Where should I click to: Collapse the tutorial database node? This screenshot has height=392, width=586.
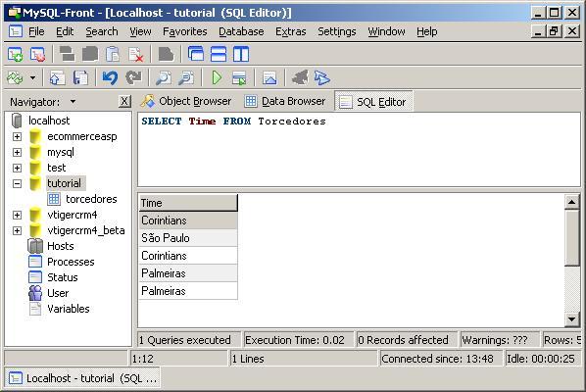point(17,184)
